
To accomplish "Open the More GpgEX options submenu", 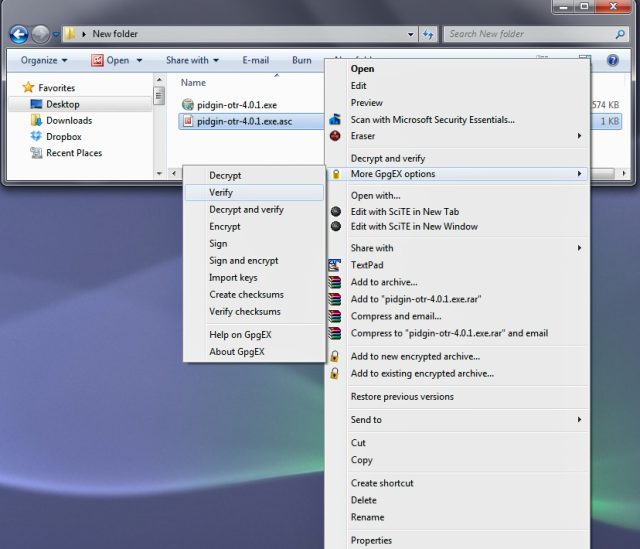I will (x=457, y=174).
